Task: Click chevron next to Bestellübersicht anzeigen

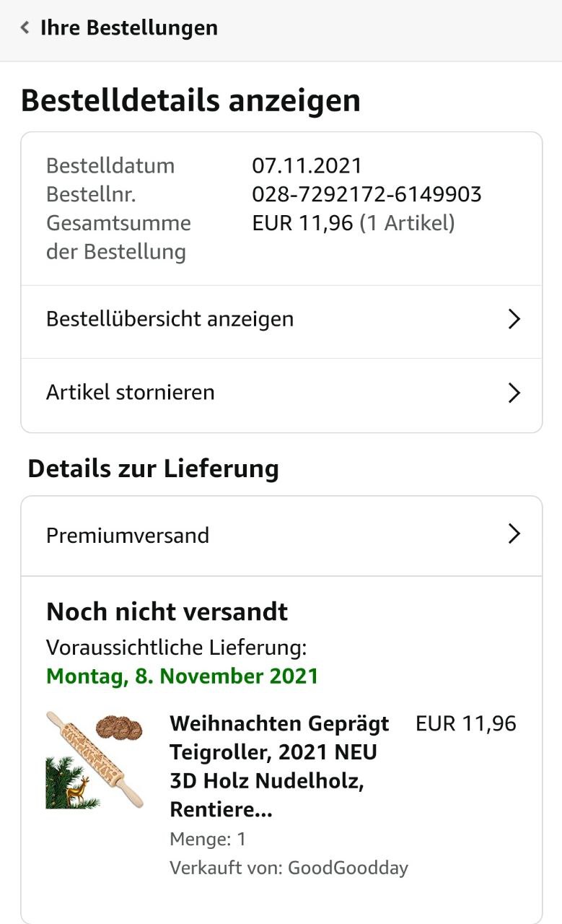Action: pyautogui.click(x=514, y=319)
